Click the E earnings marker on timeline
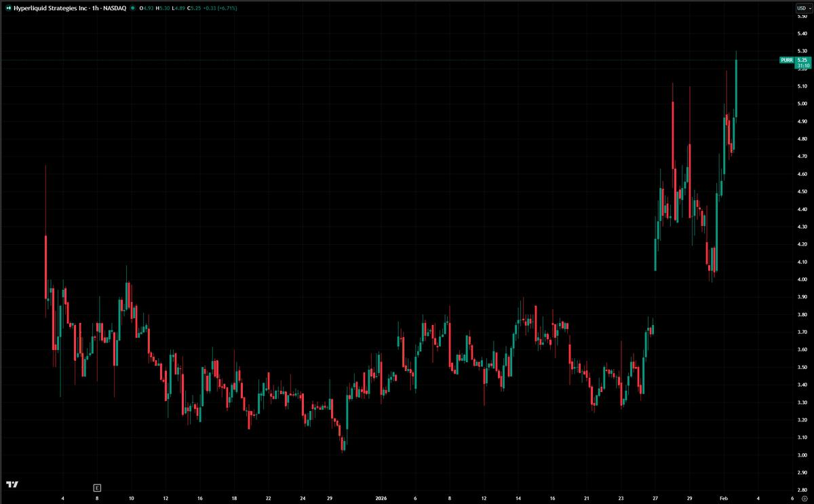The width and height of the screenshot is (814, 504). click(x=97, y=487)
